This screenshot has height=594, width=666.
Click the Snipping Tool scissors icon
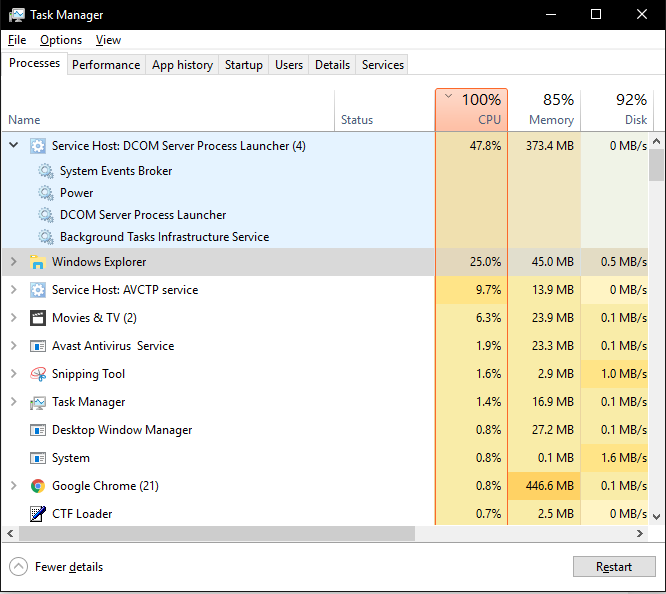[38, 374]
